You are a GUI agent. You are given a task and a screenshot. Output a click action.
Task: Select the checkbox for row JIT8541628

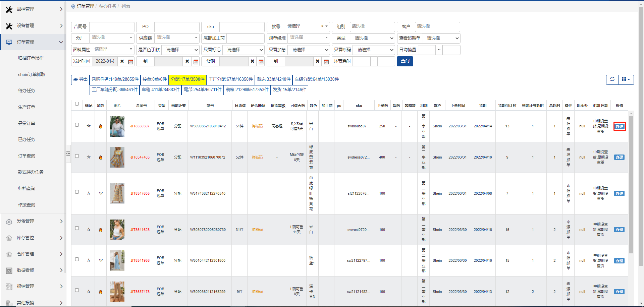(77, 228)
